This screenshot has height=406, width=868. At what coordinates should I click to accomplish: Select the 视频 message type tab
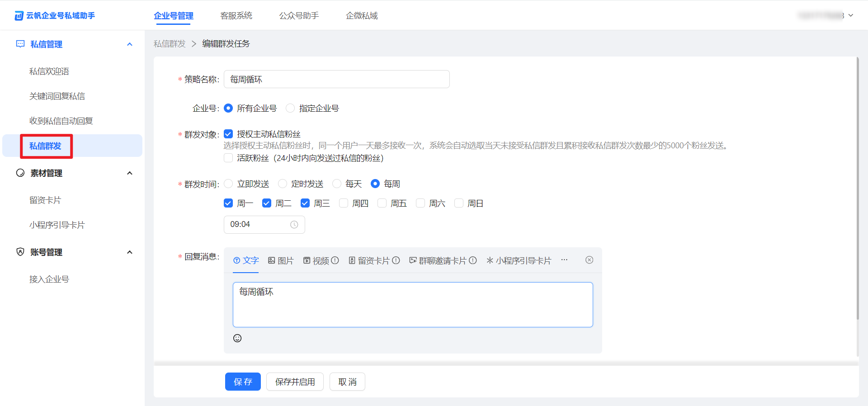click(x=316, y=260)
